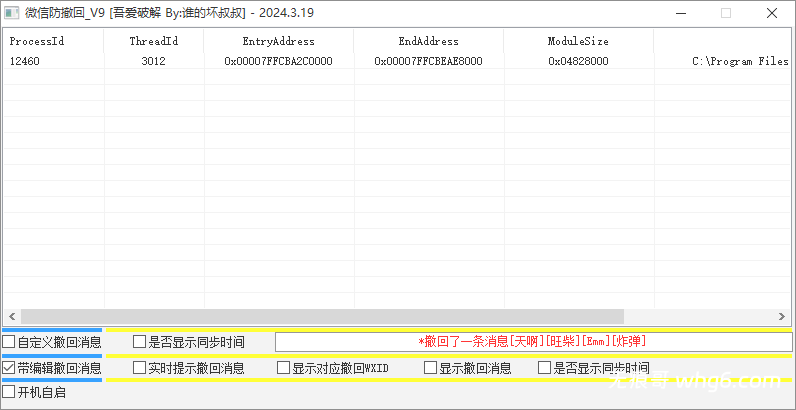Image resolution: width=796 pixels, height=410 pixels.
Task: Click module size 0x04828000
Action: tap(578, 61)
